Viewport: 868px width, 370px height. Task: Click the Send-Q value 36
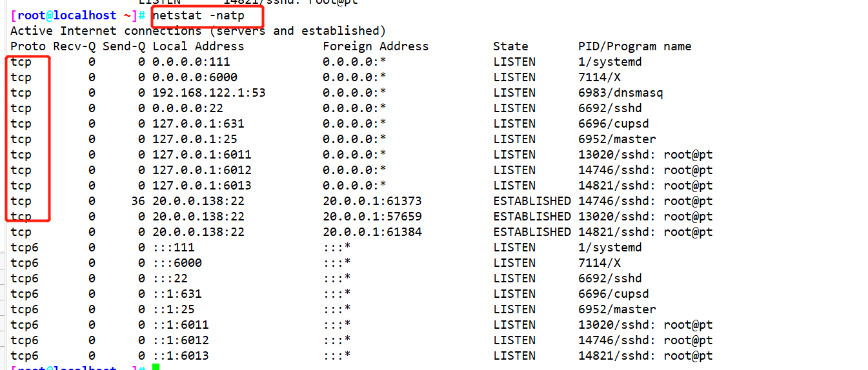[138, 201]
